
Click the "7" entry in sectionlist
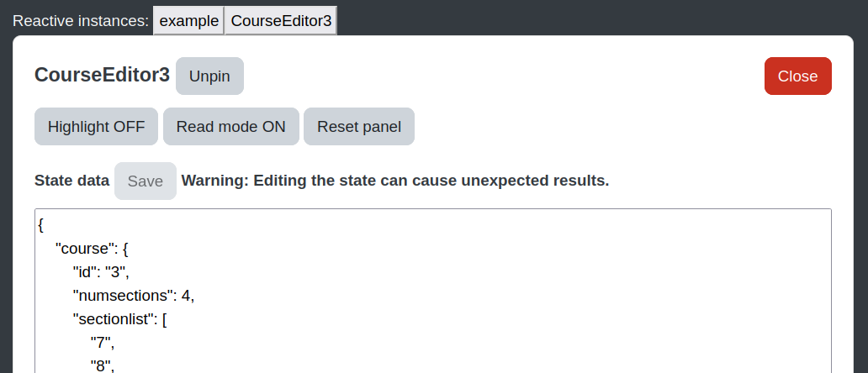[103, 343]
